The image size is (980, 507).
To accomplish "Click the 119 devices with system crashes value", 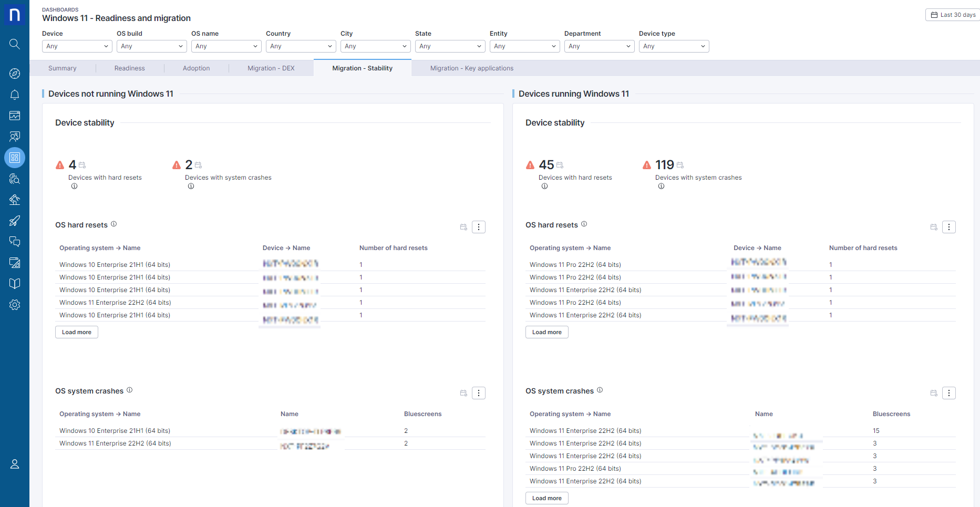I will tap(665, 165).
